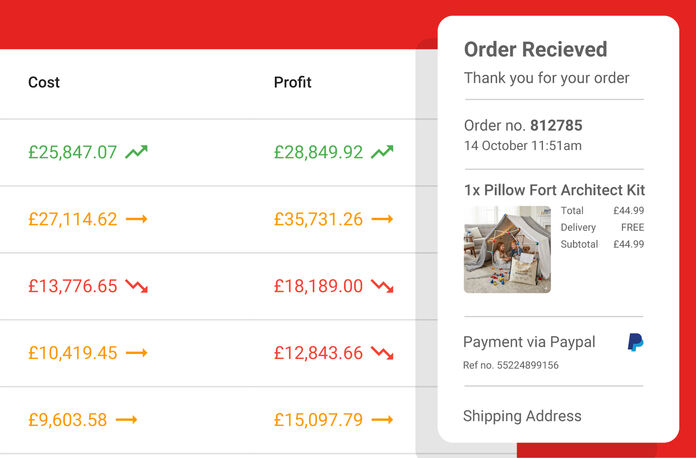Click the orange flat arrow beside £35,731.26
This screenshot has height=458, width=696.
click(x=382, y=219)
